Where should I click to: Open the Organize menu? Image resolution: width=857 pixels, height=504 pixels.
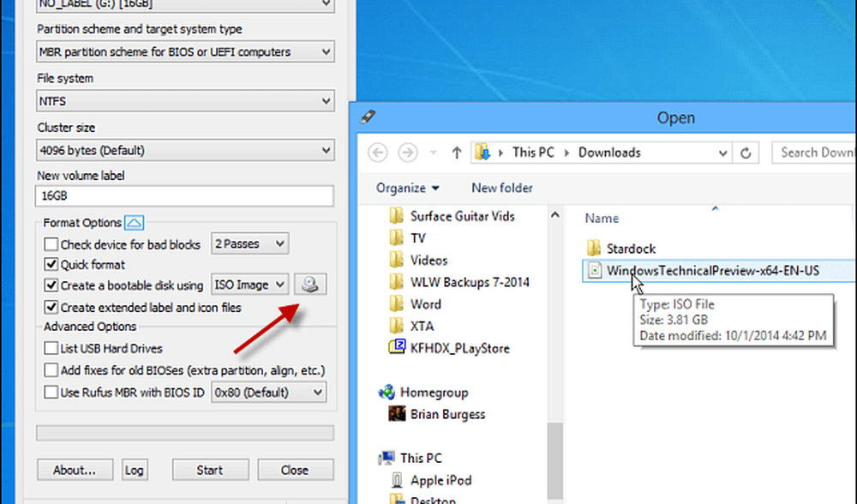pos(407,188)
